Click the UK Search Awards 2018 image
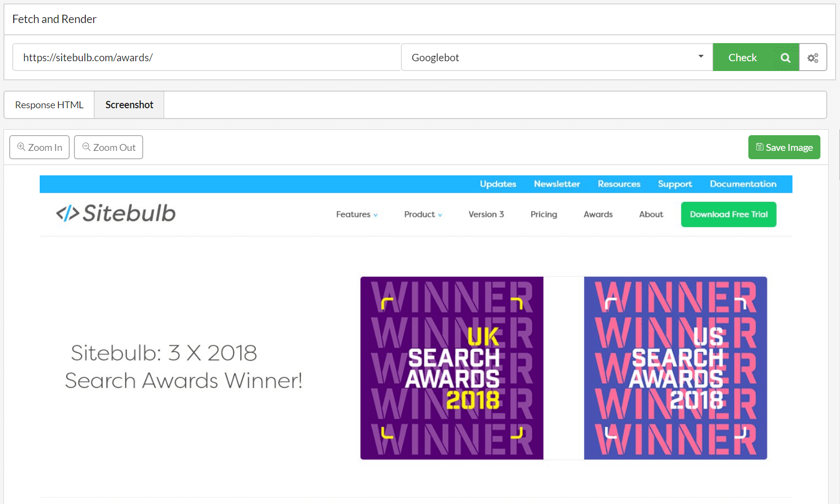840x504 pixels. [x=452, y=368]
